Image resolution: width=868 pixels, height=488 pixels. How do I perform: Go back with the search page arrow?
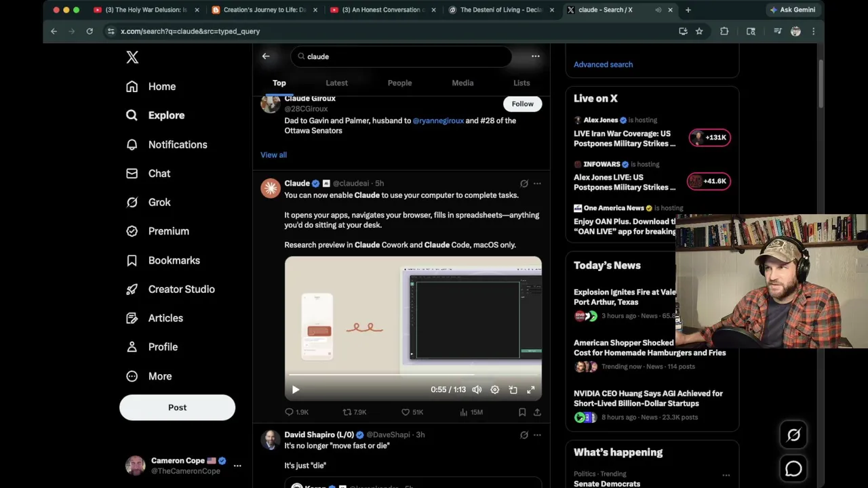[x=266, y=56]
